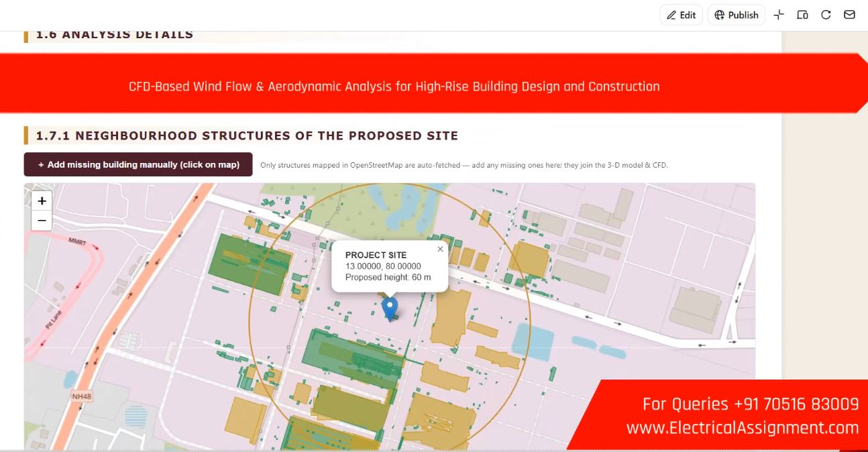Click the device preview icon in top toolbar
Screen dimensions: 868x452
pyautogui.click(x=802, y=15)
